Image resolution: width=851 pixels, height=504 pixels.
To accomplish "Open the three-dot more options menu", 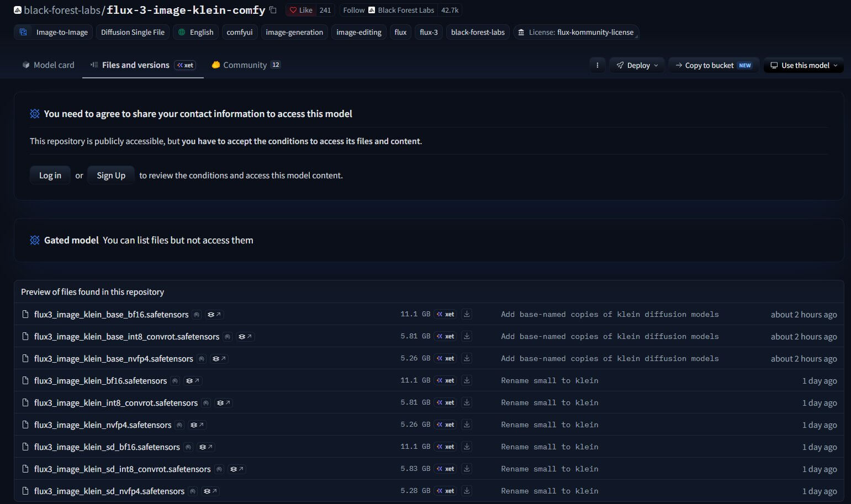I will pyautogui.click(x=597, y=65).
